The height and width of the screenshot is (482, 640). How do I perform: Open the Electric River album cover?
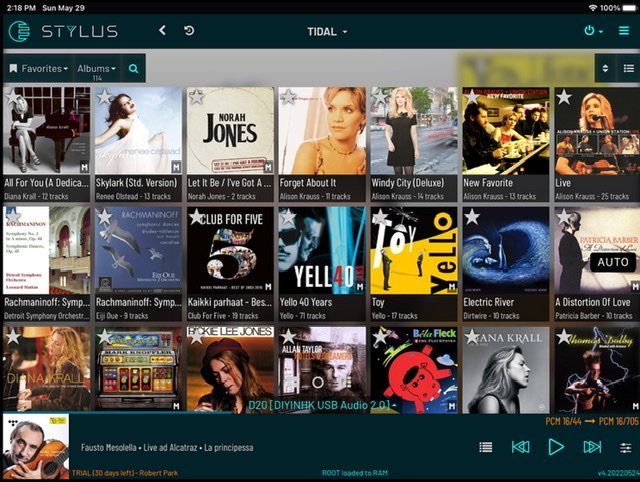506,250
